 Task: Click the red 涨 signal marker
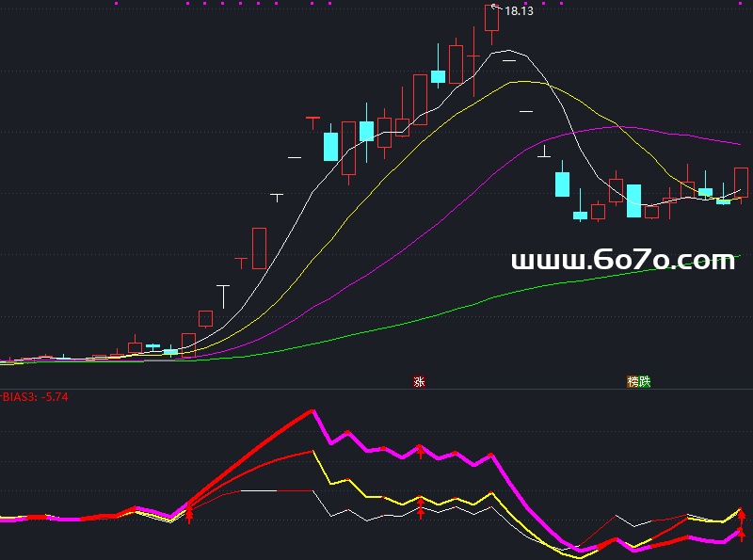420,382
